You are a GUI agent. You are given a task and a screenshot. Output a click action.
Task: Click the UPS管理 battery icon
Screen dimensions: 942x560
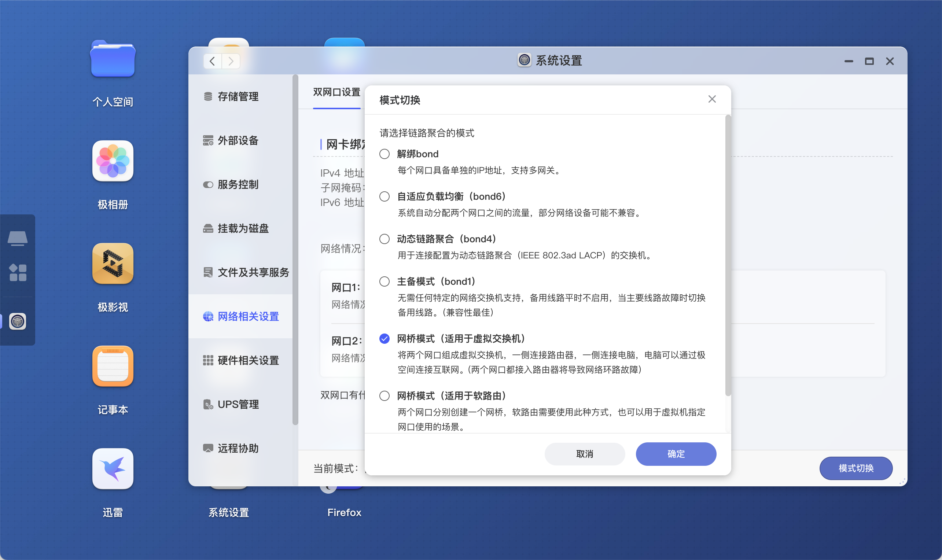pos(208,404)
